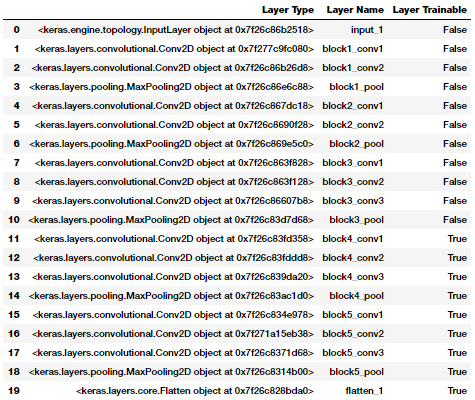The height and width of the screenshot is (400, 475).
Task: Select Conv2D object at 0x7f277c9fc080
Action: [x=174, y=49]
